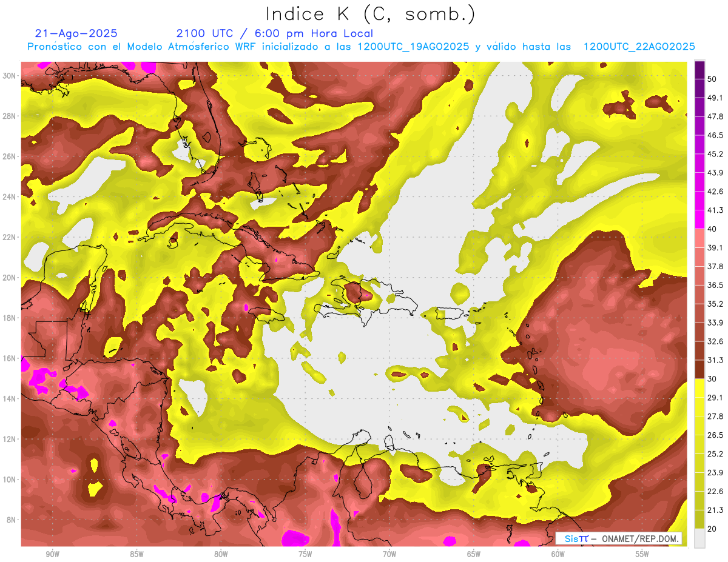Click the color bar value '21.3'
The height and width of the screenshot is (562, 728).
pyautogui.click(x=715, y=510)
